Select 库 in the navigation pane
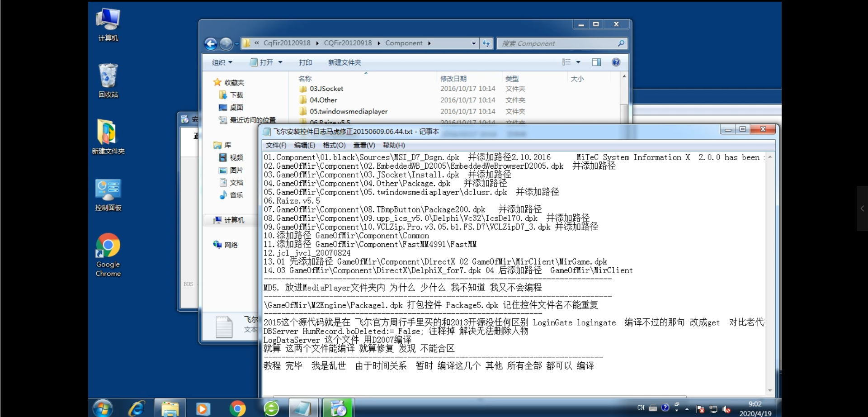The width and height of the screenshot is (868, 417). coord(222,145)
